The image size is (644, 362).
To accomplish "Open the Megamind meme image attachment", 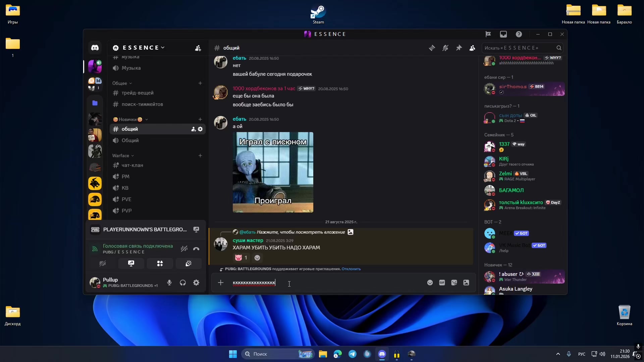I will [x=273, y=172].
